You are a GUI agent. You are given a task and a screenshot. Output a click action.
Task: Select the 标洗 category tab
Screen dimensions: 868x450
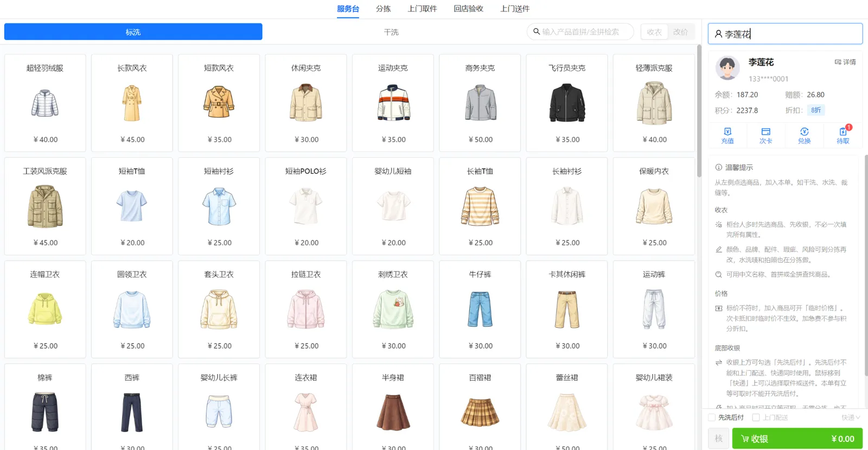133,32
